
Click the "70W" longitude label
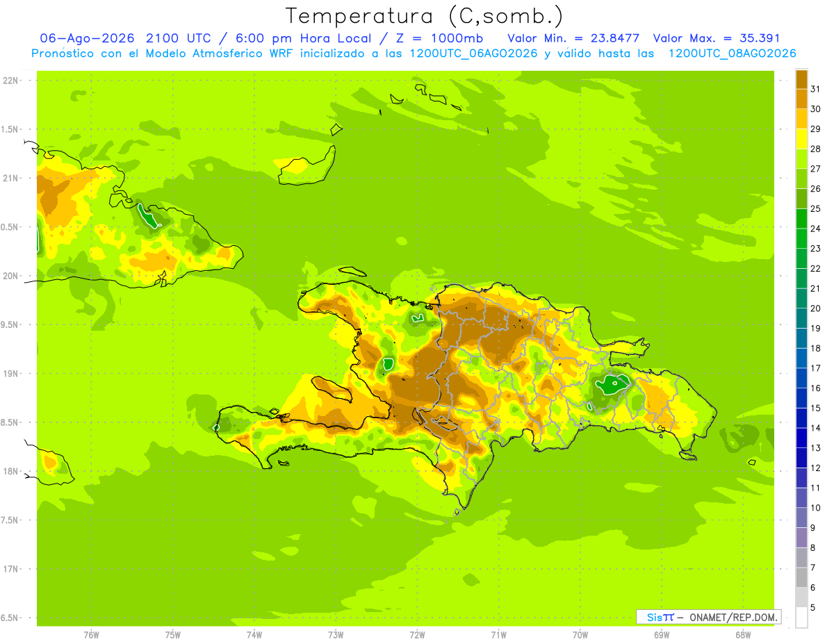pyautogui.click(x=580, y=635)
